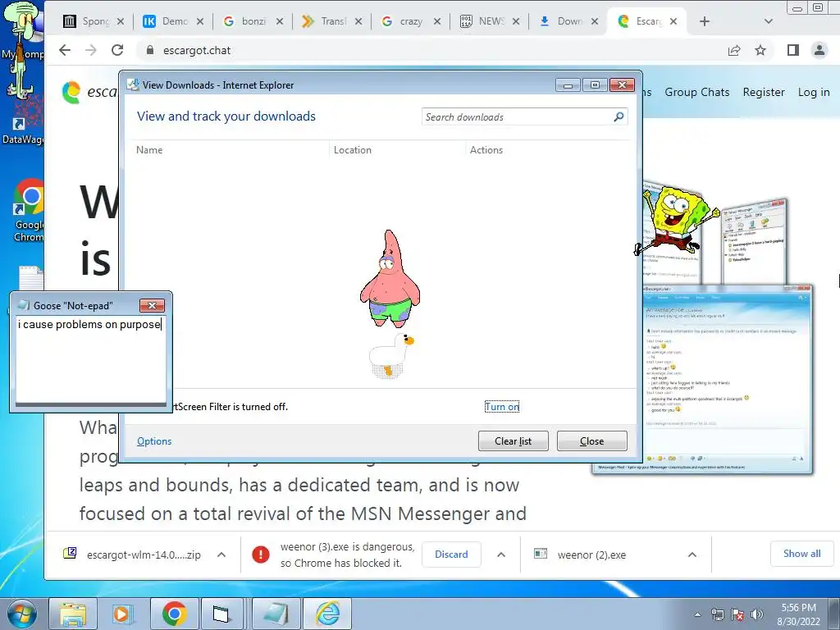Click the View Downloads window title icon
Screen dimensions: 840x630
click(x=132, y=84)
